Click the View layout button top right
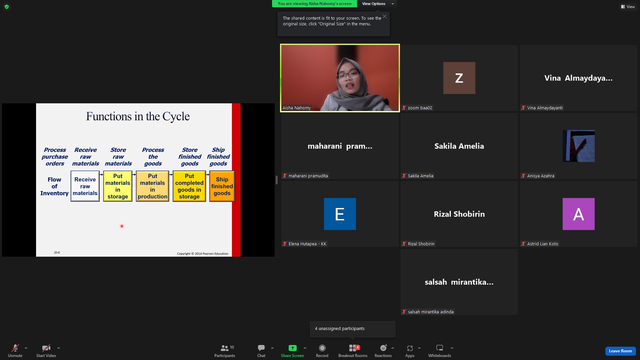This screenshot has height=360, width=640. tap(627, 7)
